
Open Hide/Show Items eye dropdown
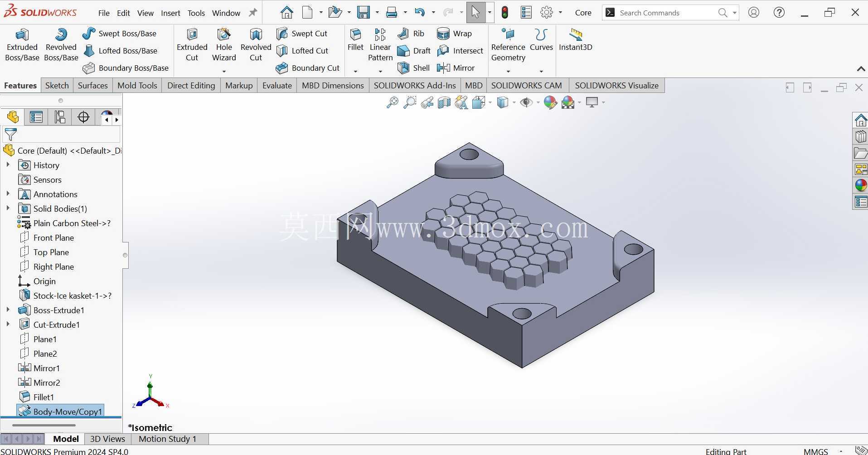(x=538, y=102)
